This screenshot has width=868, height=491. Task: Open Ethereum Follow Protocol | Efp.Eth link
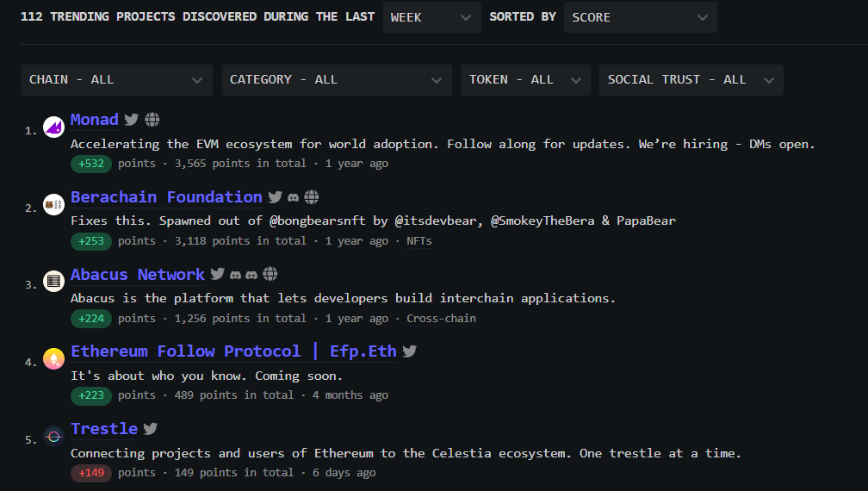(233, 351)
